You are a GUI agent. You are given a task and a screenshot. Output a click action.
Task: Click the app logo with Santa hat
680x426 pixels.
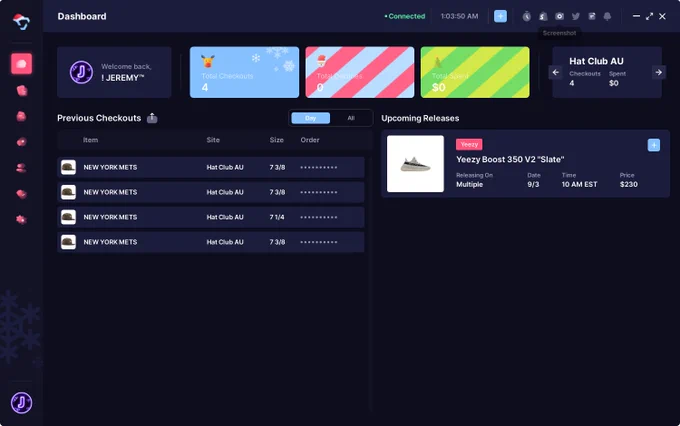click(21, 22)
